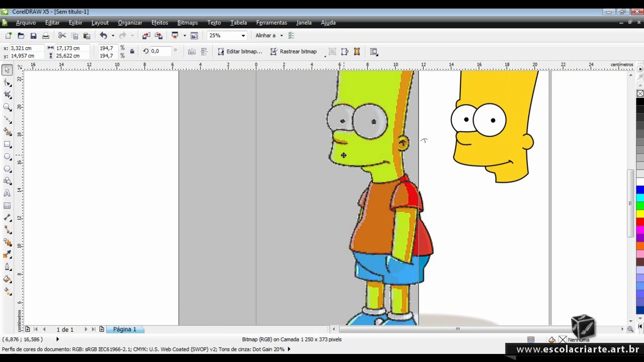Click the Print icon
Screen dimensions: 644x362
(x=46, y=36)
